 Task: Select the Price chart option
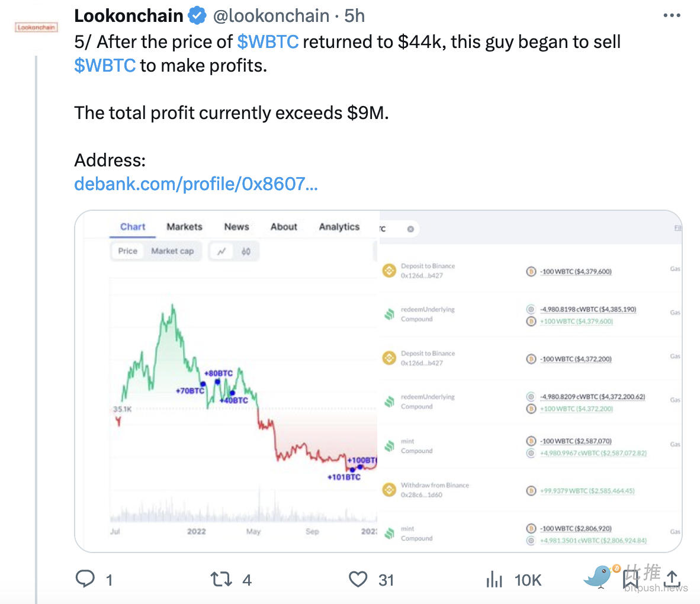[127, 251]
